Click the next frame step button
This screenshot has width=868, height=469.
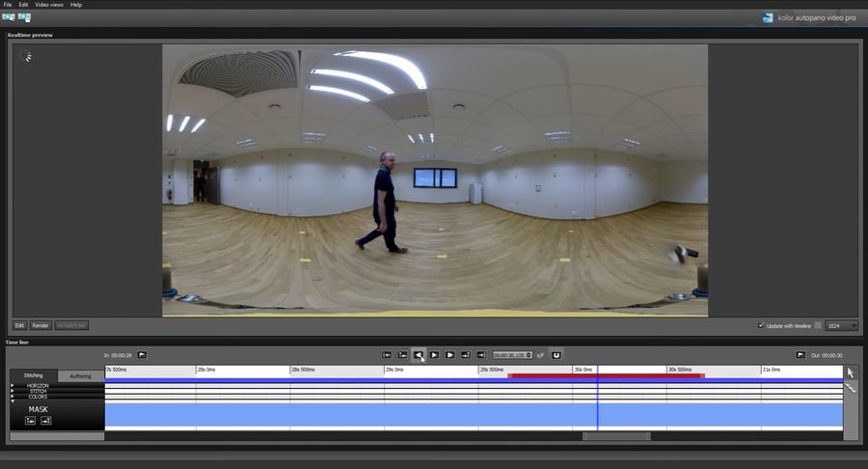[450, 355]
